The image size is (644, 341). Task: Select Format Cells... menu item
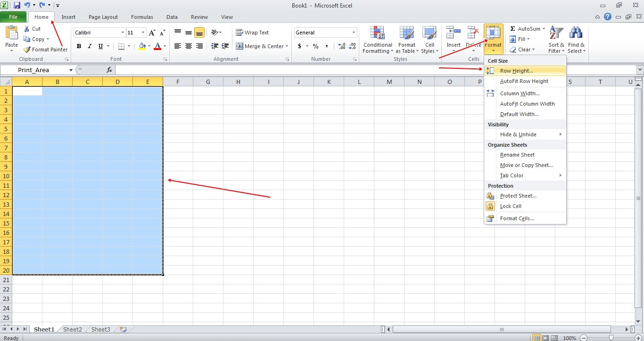click(525, 218)
